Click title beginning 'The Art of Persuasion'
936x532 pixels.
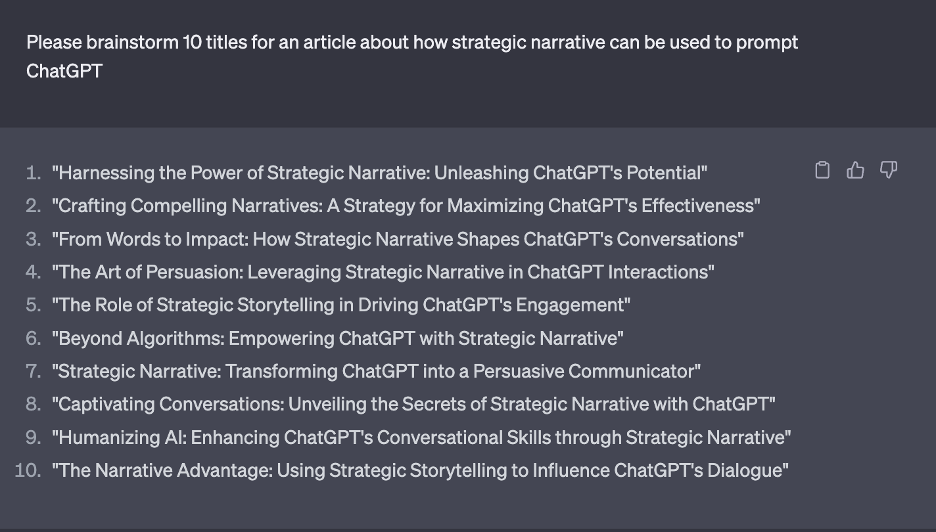[383, 272]
